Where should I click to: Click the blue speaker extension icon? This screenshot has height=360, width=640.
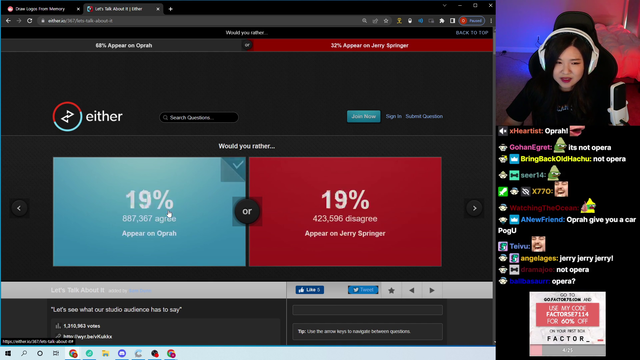pyautogui.click(x=420, y=21)
